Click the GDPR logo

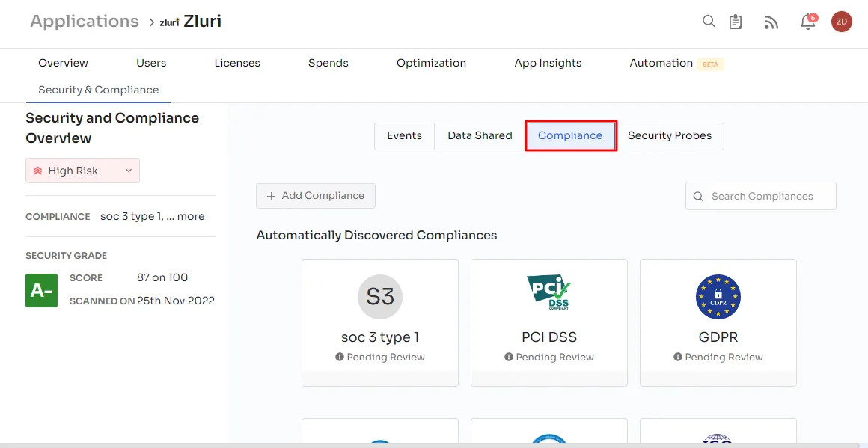pyautogui.click(x=718, y=297)
